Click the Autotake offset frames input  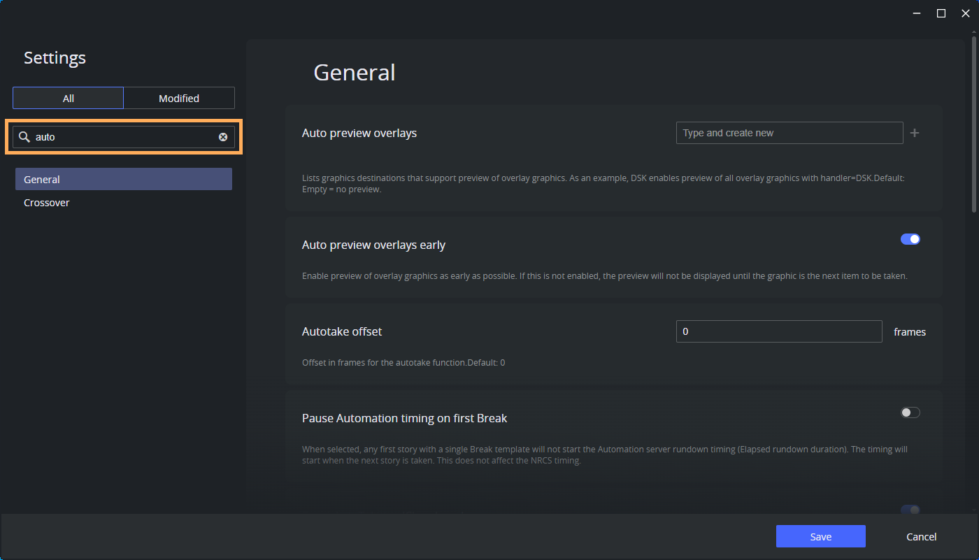point(778,331)
